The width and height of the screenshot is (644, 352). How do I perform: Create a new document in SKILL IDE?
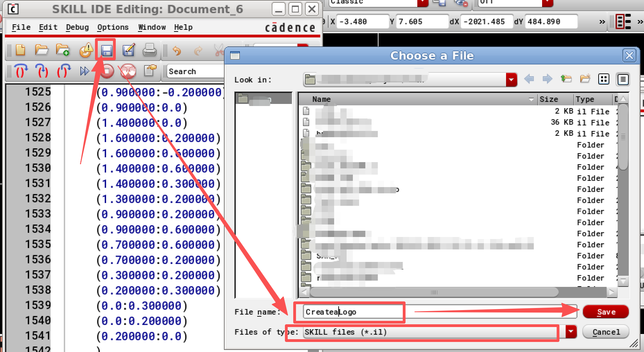coord(20,51)
